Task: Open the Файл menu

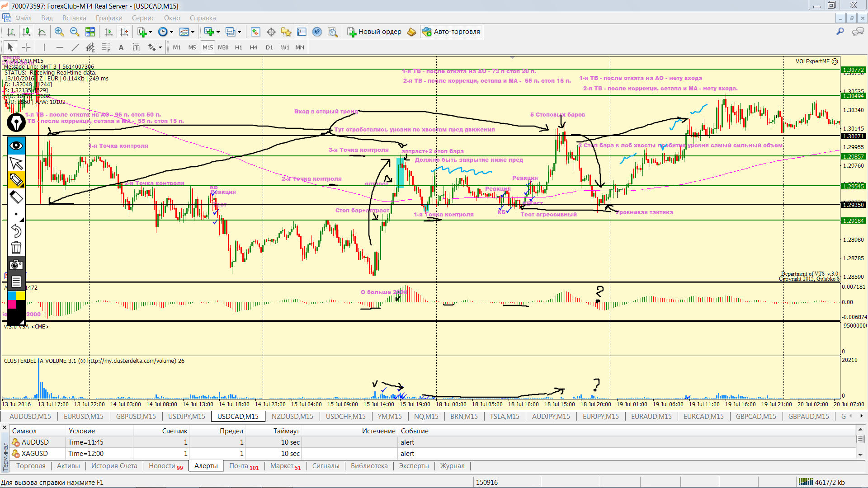Action: point(24,18)
